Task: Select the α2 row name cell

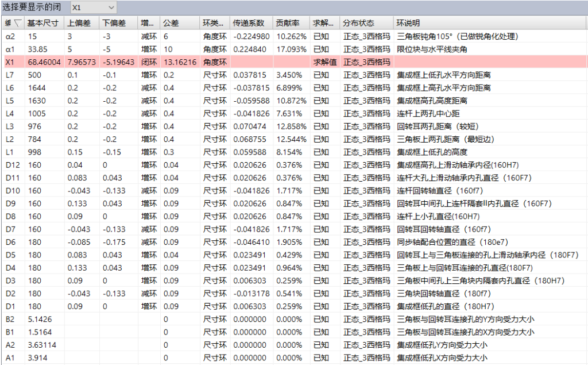Action: (x=13, y=36)
